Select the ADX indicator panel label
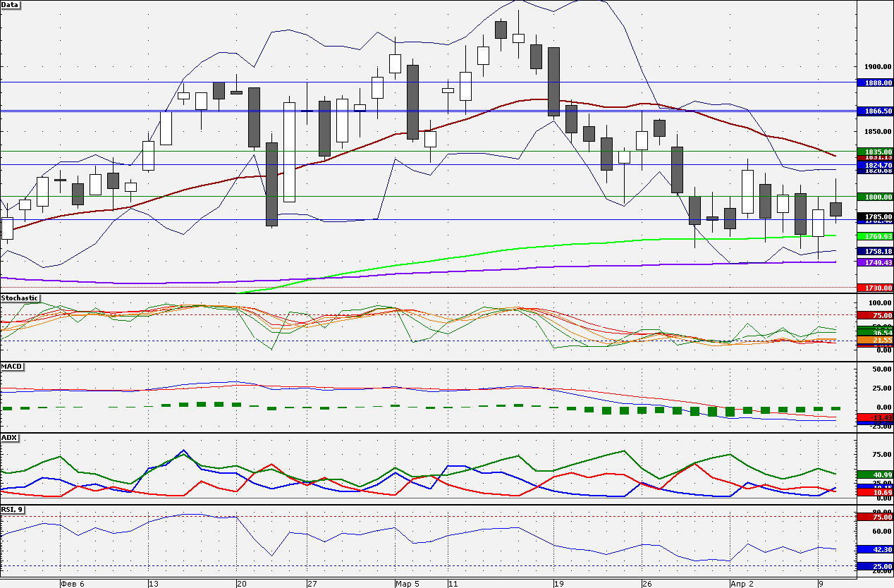The width and height of the screenshot is (894, 588). pyautogui.click(x=9, y=438)
